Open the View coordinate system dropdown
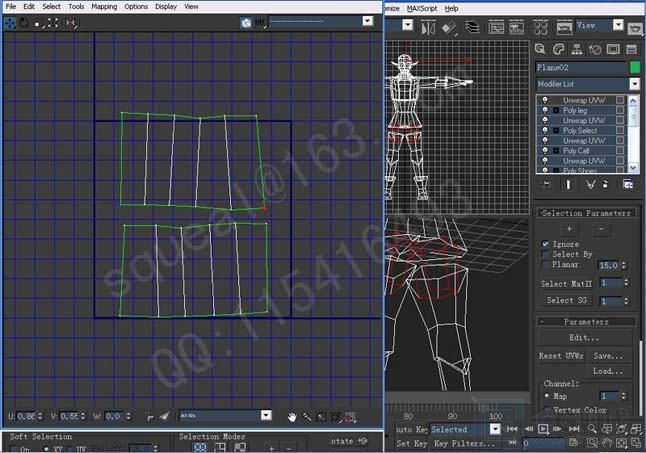Viewport: 646px width, 453px height. click(618, 26)
